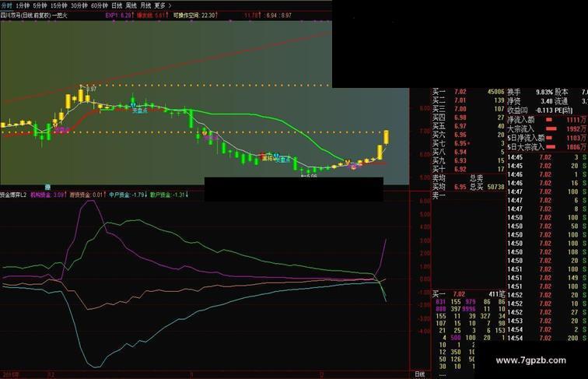Click the 净流入额 1111万 row

(547, 120)
